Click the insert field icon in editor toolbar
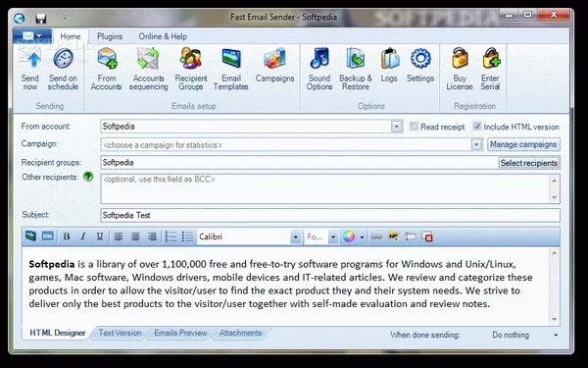Screen dimensions: 588x368 (x=410, y=237)
